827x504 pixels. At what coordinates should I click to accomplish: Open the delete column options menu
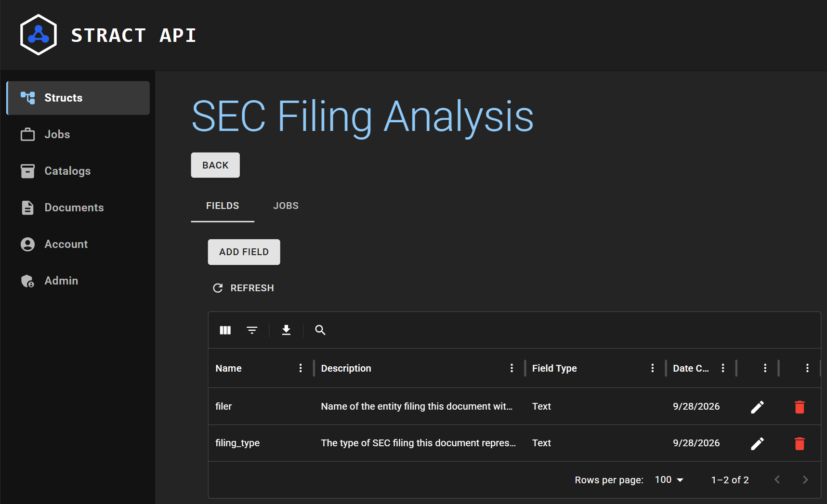808,368
